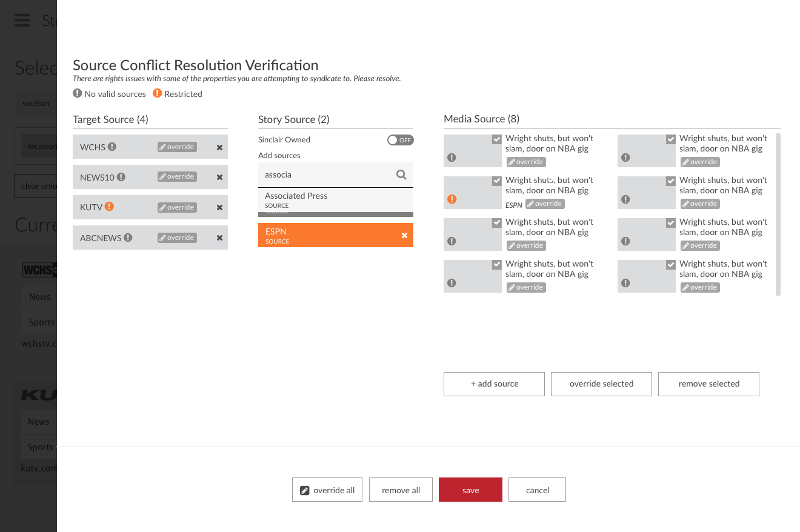Screen dimensions: 800x532
Task: Click the No valid sources legend label
Action: coord(115,94)
